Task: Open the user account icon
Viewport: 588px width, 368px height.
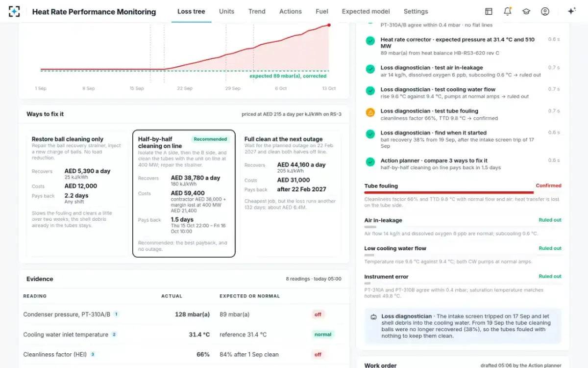Action: pyautogui.click(x=545, y=11)
